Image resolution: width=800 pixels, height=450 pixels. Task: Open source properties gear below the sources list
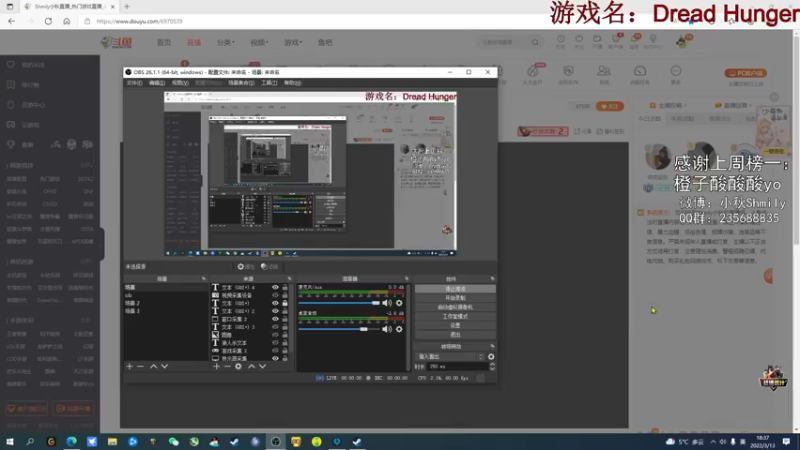(238, 366)
